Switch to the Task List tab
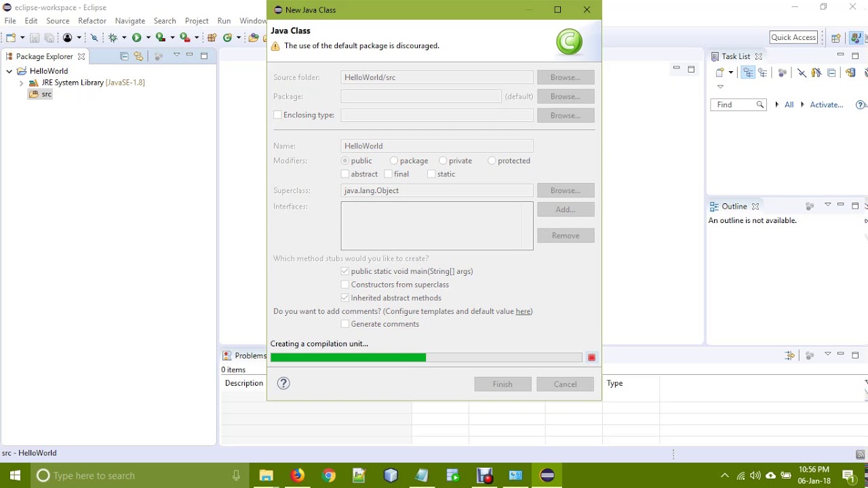This screenshot has height=488, width=868. (x=736, y=56)
